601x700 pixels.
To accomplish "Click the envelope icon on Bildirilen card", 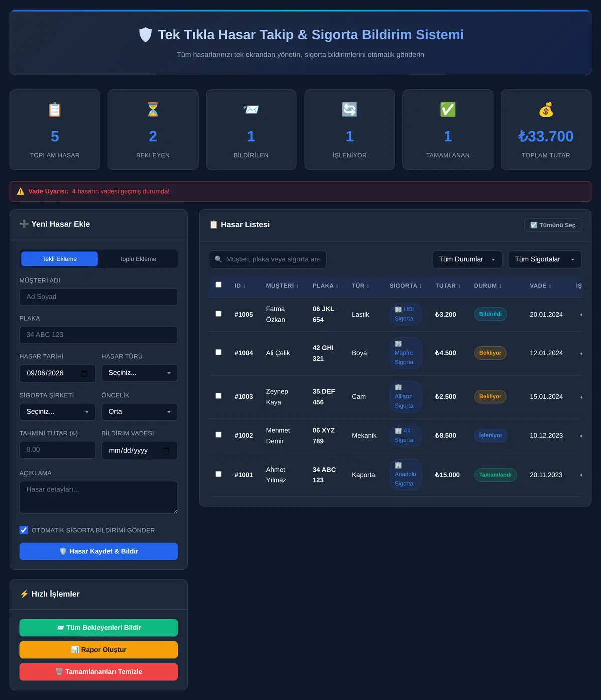I will coord(251,110).
